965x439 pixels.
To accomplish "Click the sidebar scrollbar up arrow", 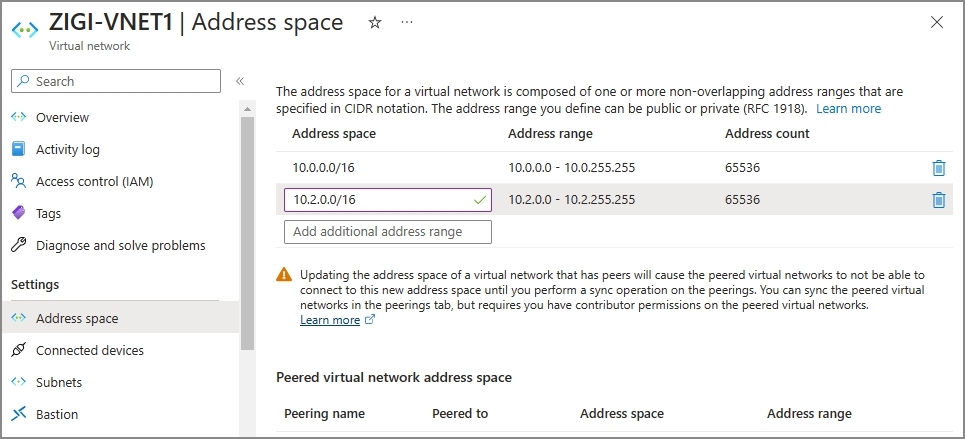I will [247, 110].
